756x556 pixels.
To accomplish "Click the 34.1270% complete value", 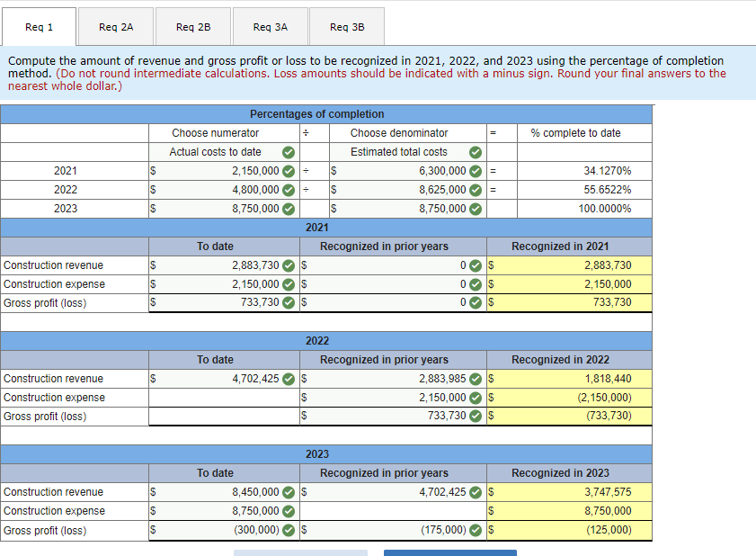I will click(x=607, y=171).
